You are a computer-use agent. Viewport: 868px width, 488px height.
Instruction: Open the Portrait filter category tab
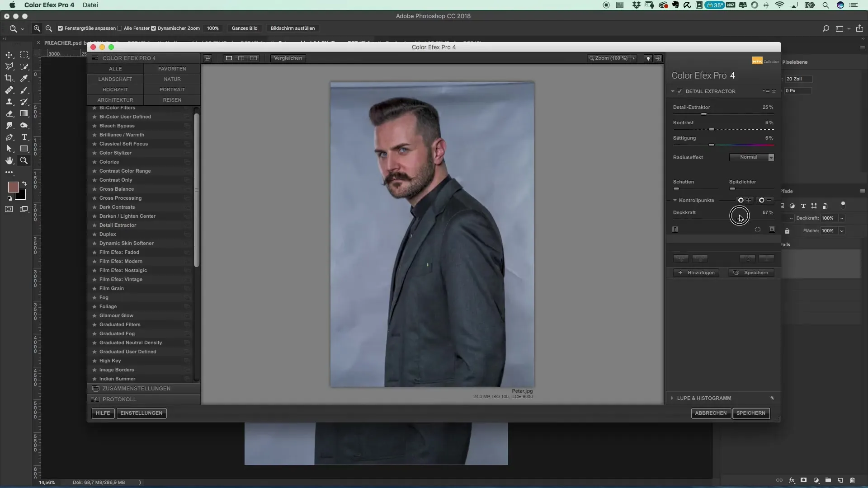pos(172,89)
